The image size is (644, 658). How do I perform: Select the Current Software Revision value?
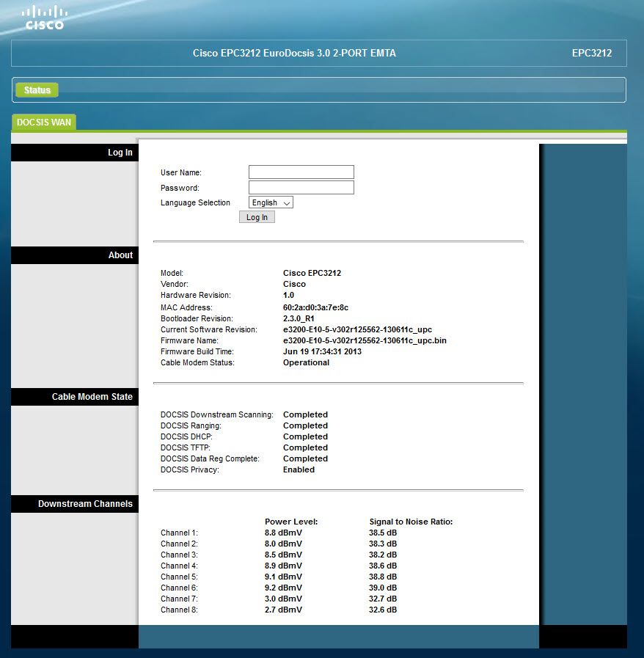click(357, 329)
